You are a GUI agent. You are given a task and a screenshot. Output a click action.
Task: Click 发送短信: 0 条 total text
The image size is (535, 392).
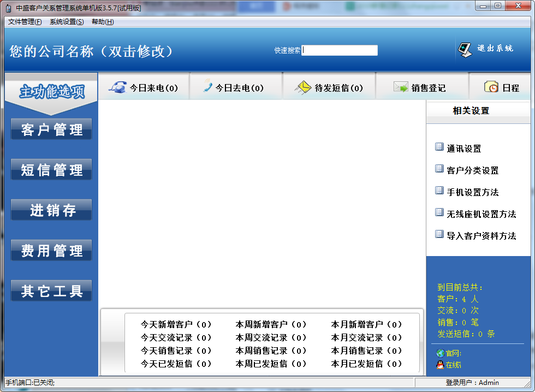coord(466,334)
